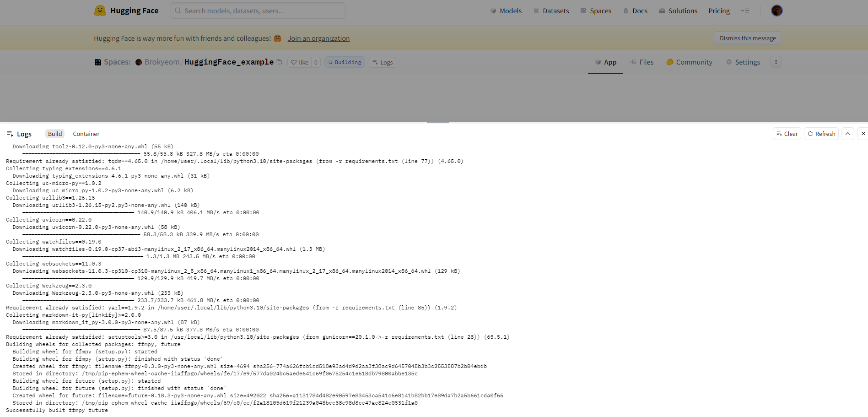
Task: Click log line 'Collecting markdown-it-py[linkify]>=2.0.0'
Action: pyautogui.click(x=73, y=315)
